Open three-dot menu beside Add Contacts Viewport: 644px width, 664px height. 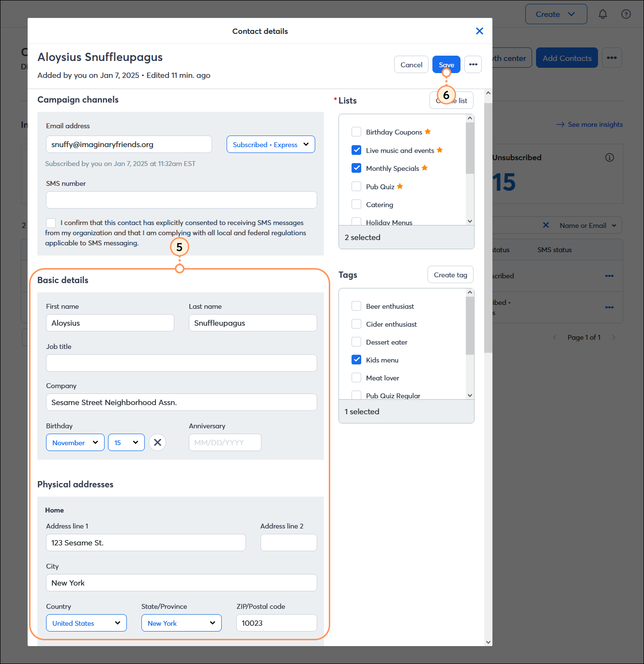coord(612,58)
